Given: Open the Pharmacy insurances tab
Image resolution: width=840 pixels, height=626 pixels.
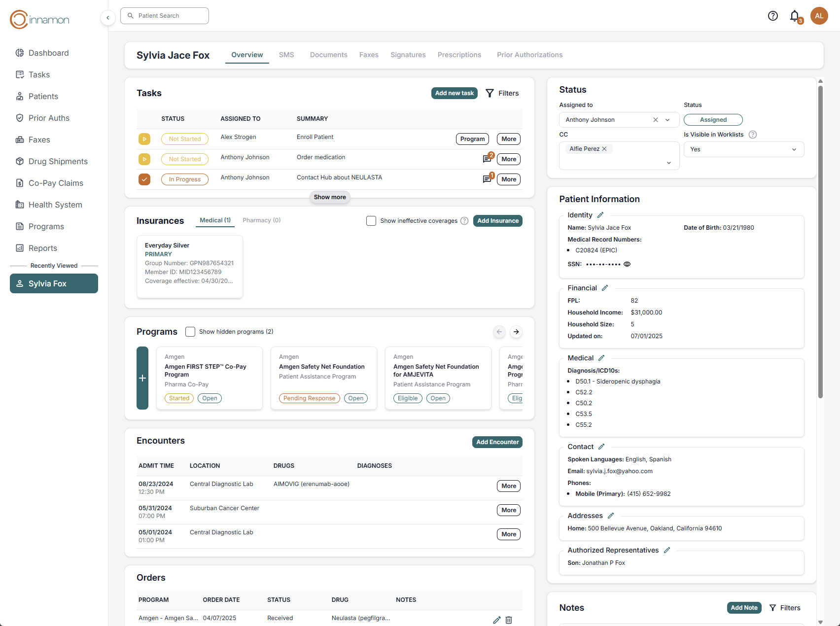Looking at the screenshot, I should click(261, 220).
